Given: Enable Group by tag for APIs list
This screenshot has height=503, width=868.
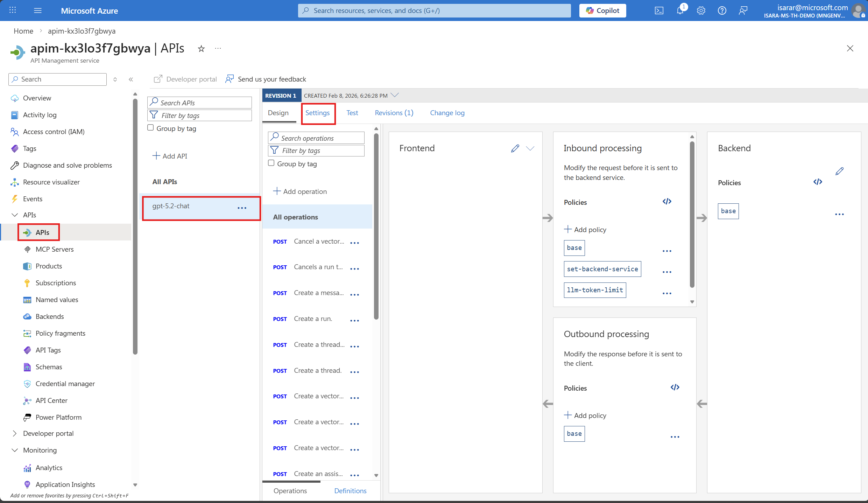Looking at the screenshot, I should (x=150, y=128).
